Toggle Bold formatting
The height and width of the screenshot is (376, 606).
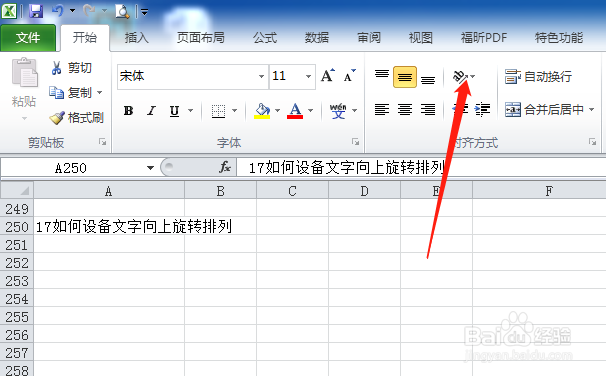129,111
